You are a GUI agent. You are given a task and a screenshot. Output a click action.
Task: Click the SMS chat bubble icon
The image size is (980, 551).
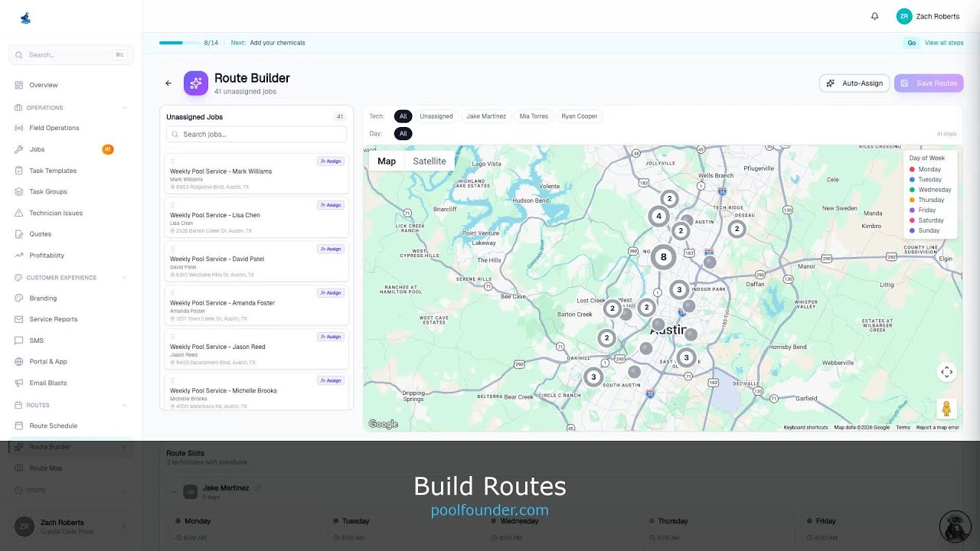click(19, 341)
